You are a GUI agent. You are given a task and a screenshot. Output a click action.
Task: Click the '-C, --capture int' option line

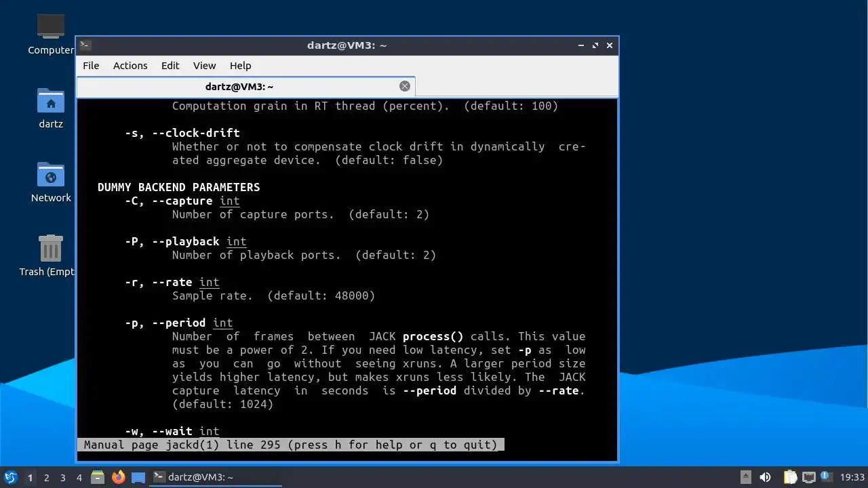182,201
